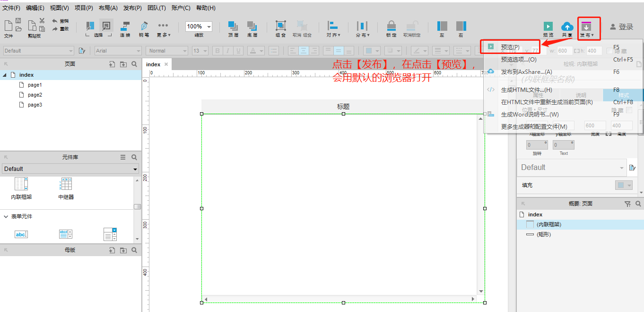Select page2 in the pages tree
Image resolution: width=644 pixels, height=312 pixels.
coord(35,95)
